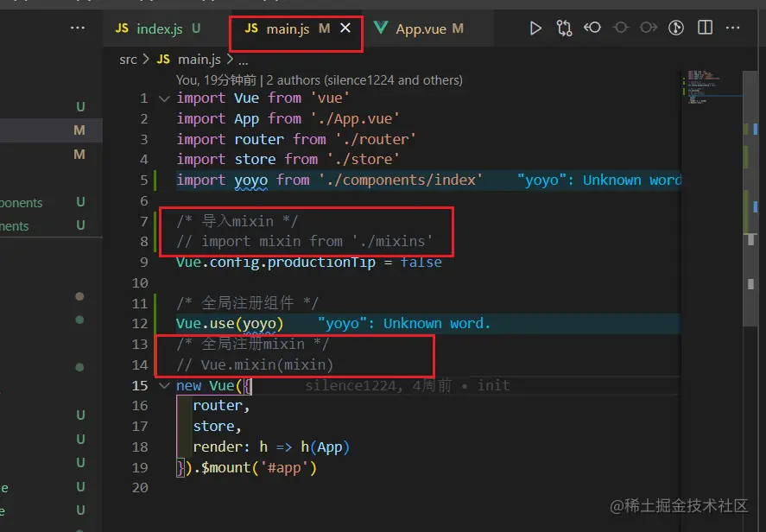Click the yoyo word on line 5

(250, 180)
